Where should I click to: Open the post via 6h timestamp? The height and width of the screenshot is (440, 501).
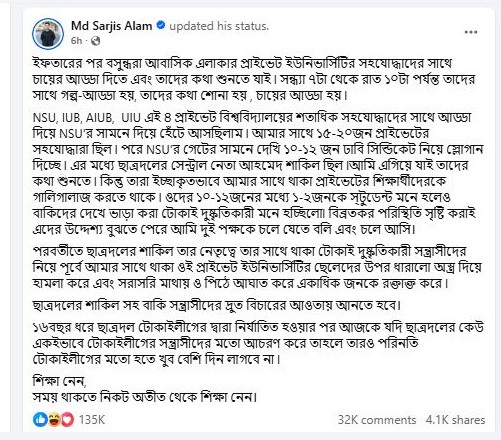[x=76, y=41]
